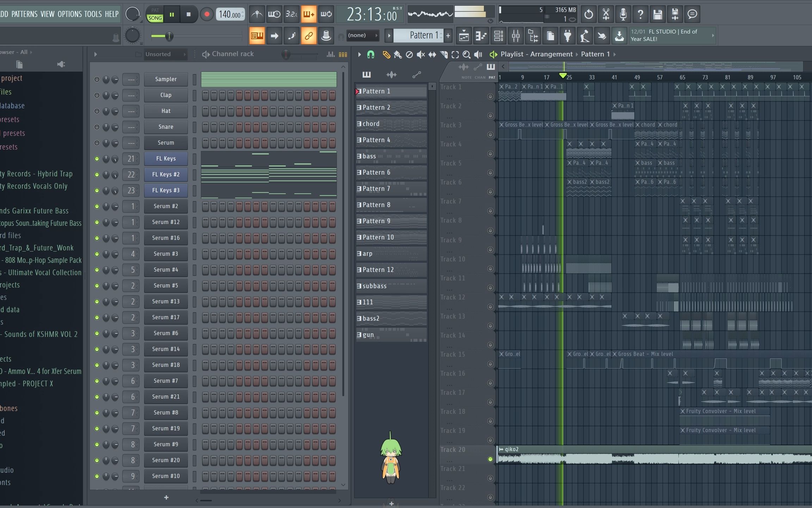Mute the Hat channel
This screenshot has height=508, width=812.
[x=97, y=111]
